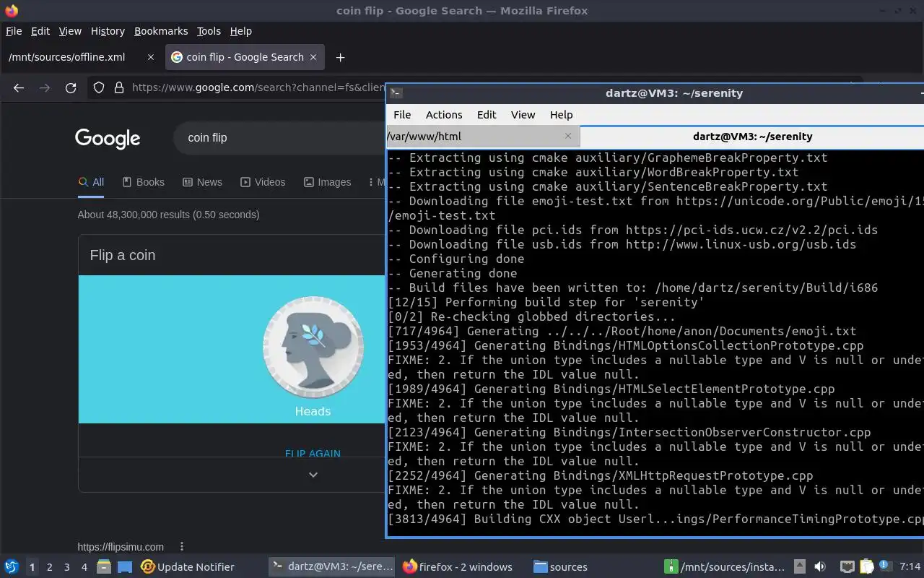Open a new browser tab
Image resolution: width=924 pixels, height=578 pixels.
click(x=341, y=57)
